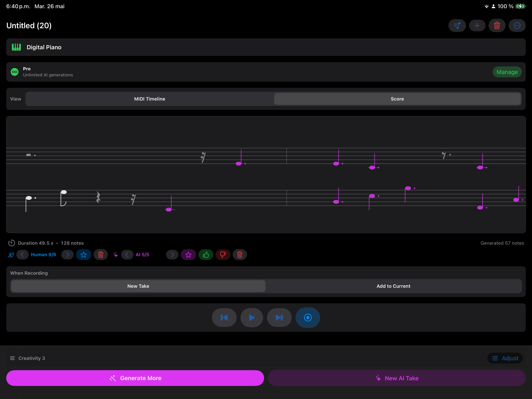
Task: Select Add to Current recording mode
Action: [394, 286]
